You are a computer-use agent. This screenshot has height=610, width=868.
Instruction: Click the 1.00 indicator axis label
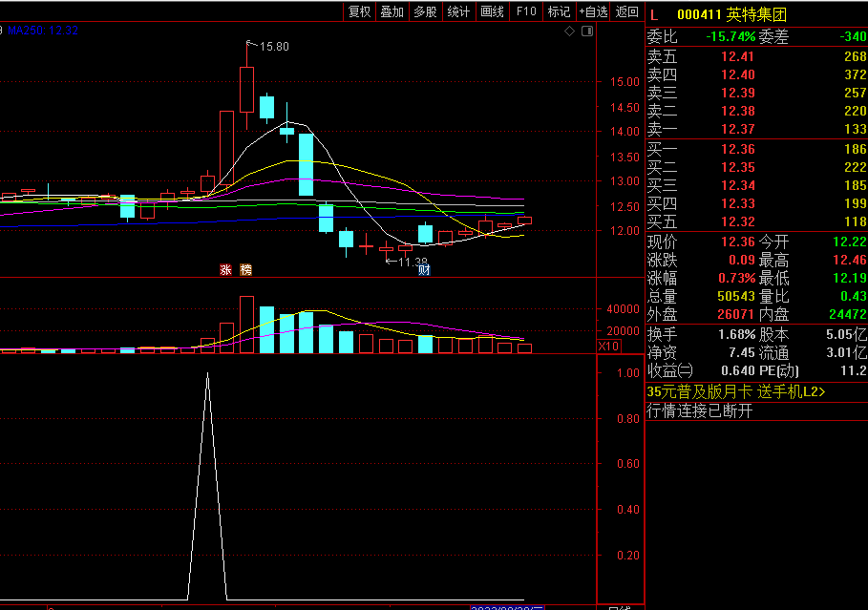(x=628, y=373)
